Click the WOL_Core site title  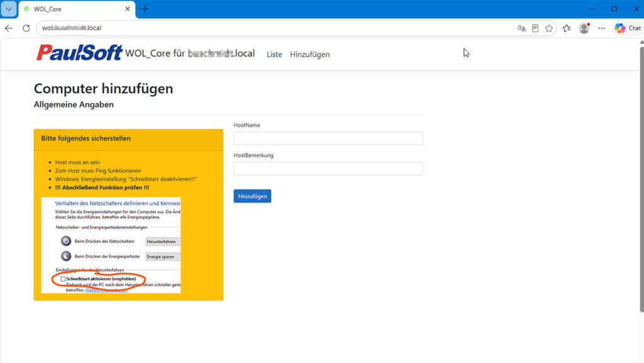190,53
